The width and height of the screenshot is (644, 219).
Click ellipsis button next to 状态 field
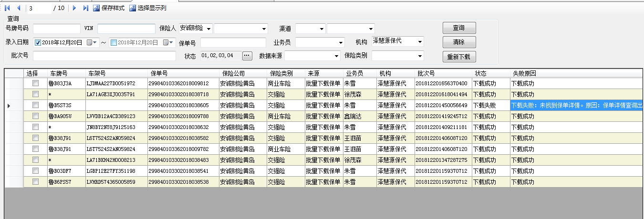click(x=247, y=56)
